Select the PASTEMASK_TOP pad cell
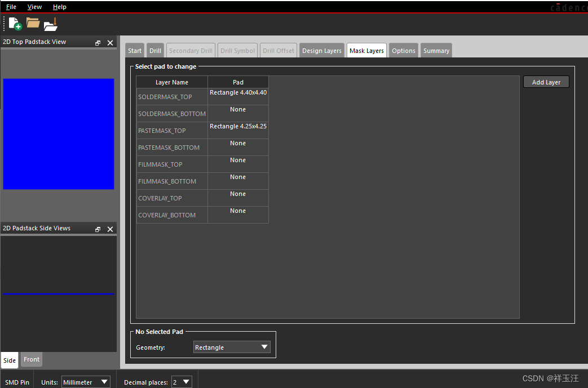The height and width of the screenshot is (388, 588). click(x=238, y=130)
